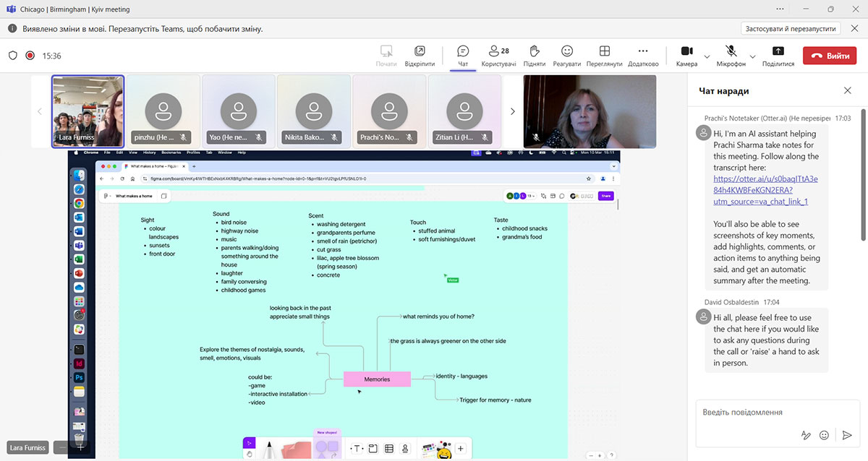Open File menu in shared Mac menu bar
This screenshot has height=461, width=868.
[107, 152]
